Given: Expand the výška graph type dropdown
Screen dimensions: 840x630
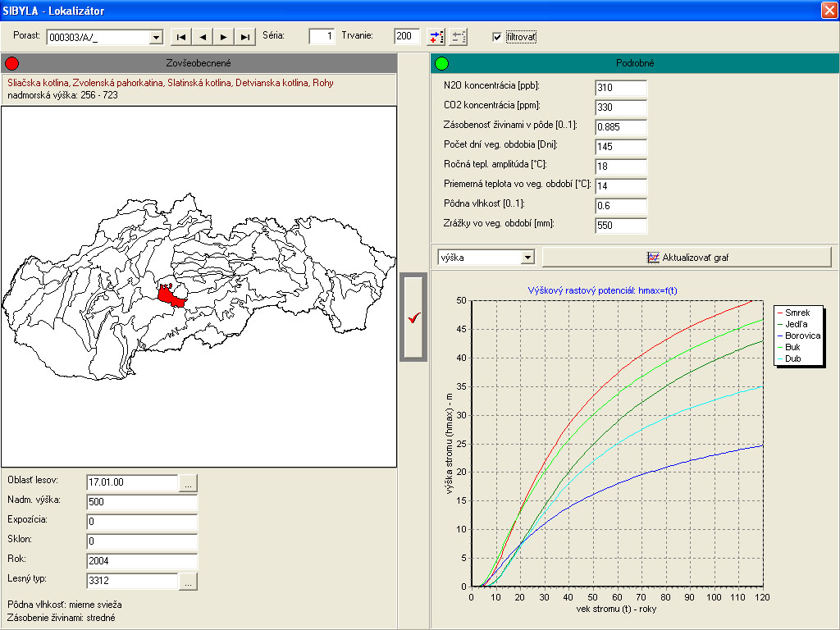Looking at the screenshot, I should [527, 258].
